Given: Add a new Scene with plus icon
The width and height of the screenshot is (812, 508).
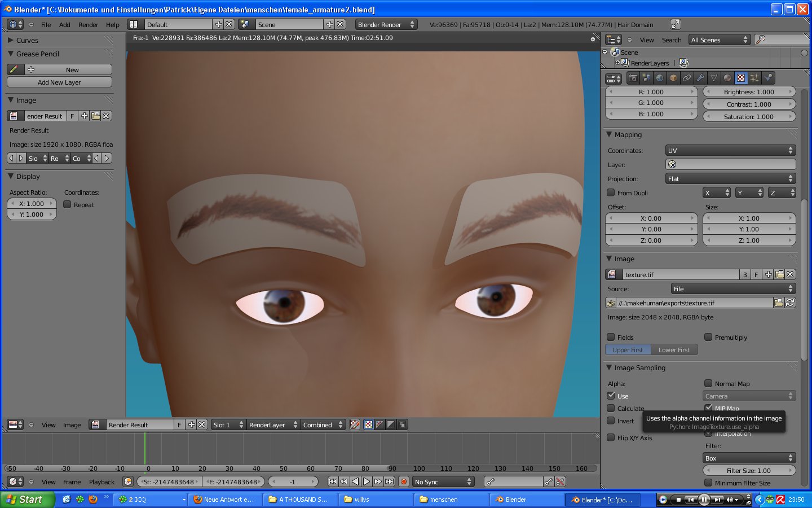Looking at the screenshot, I should [x=330, y=24].
